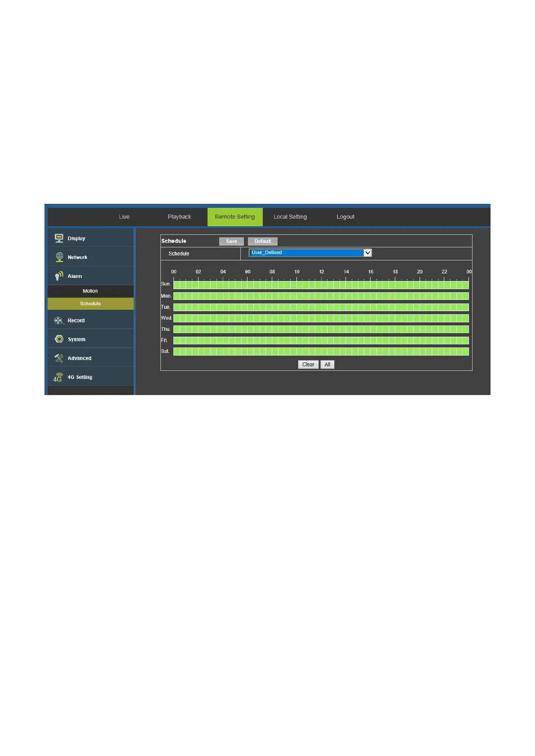Expand the Alarm menu label

click(75, 276)
